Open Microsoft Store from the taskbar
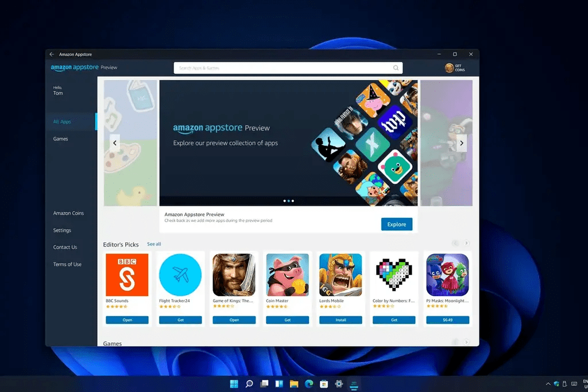The width and height of the screenshot is (588, 392). pos(324,384)
